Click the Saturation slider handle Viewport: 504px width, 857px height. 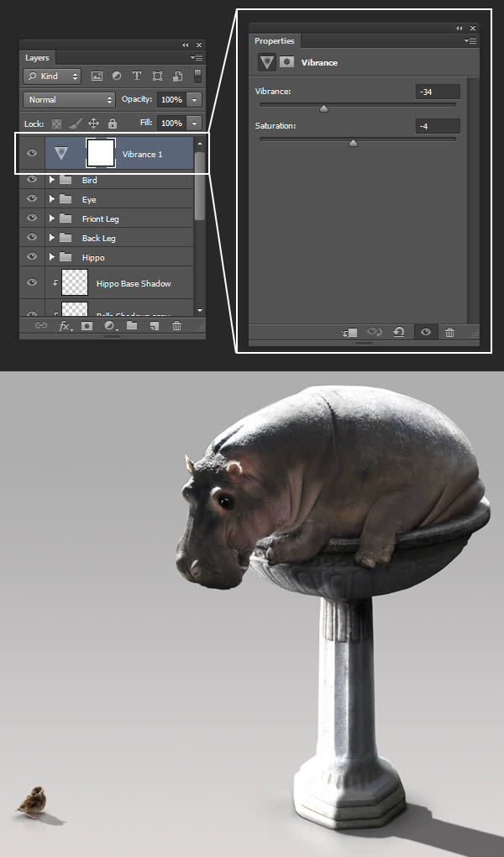[x=353, y=143]
